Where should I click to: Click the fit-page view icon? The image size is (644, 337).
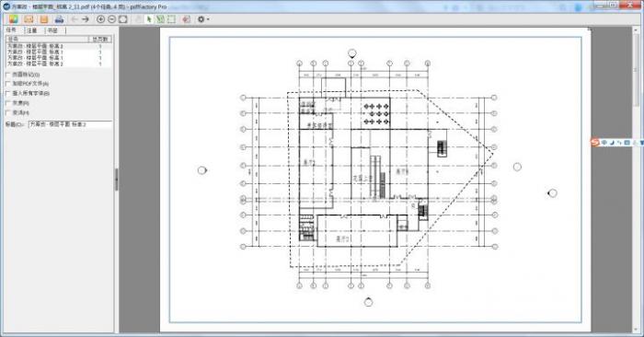(x=122, y=19)
